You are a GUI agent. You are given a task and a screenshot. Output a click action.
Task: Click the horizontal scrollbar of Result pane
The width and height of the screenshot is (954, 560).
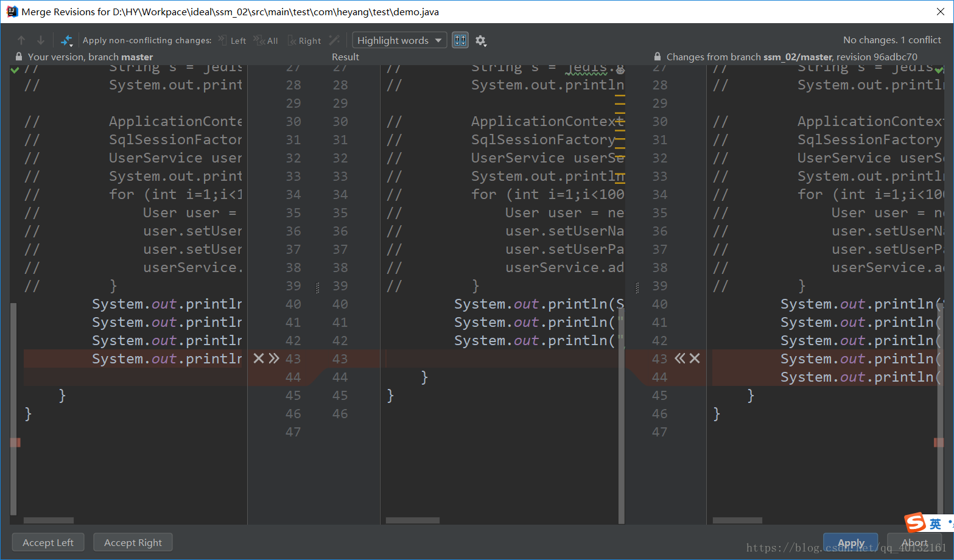click(413, 520)
